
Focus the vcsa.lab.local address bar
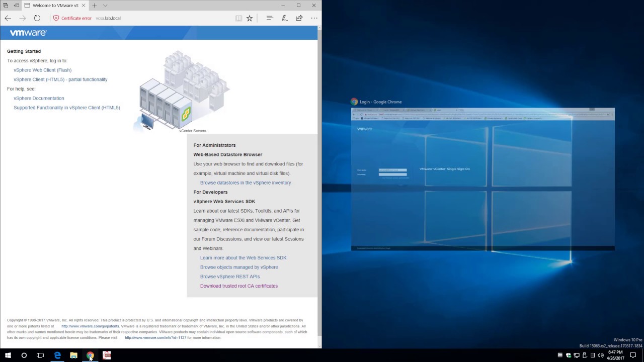pos(108,18)
